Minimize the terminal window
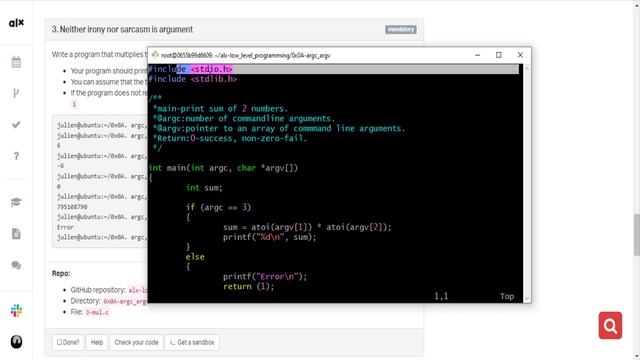This screenshot has width=640, height=360. pyautogui.click(x=478, y=55)
